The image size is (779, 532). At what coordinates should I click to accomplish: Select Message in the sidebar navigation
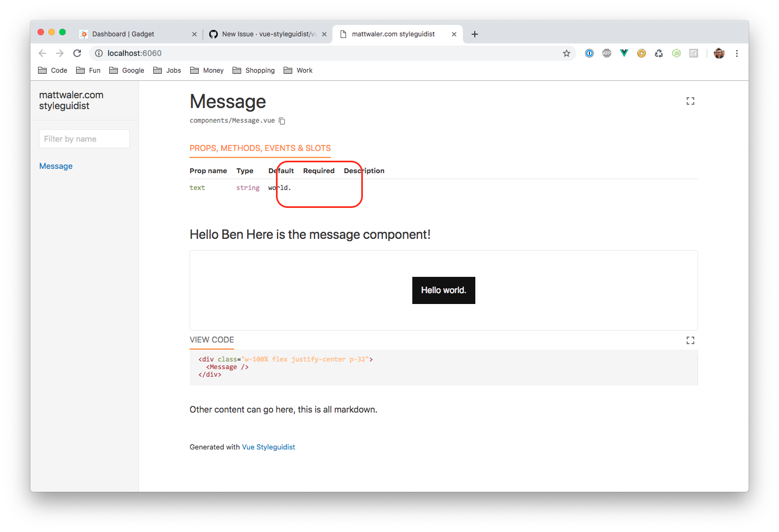coord(55,166)
